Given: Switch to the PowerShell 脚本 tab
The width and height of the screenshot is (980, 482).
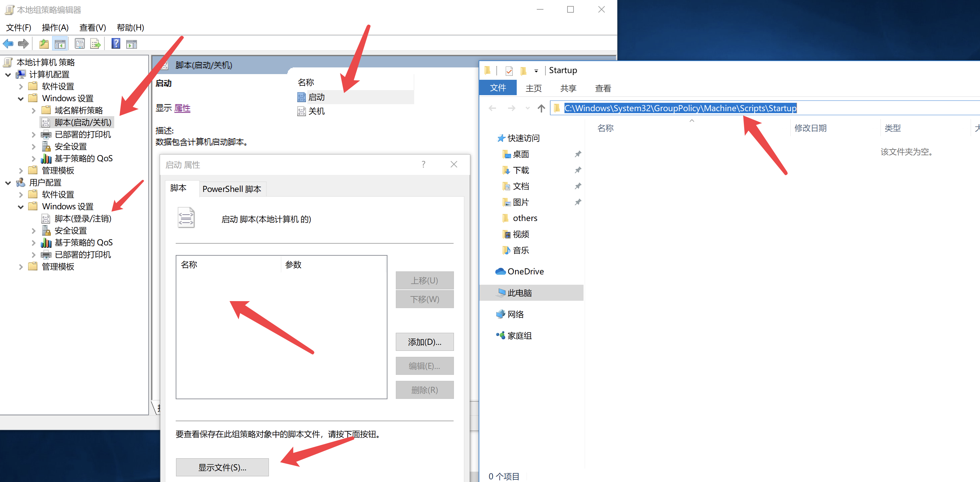Looking at the screenshot, I should [232, 189].
